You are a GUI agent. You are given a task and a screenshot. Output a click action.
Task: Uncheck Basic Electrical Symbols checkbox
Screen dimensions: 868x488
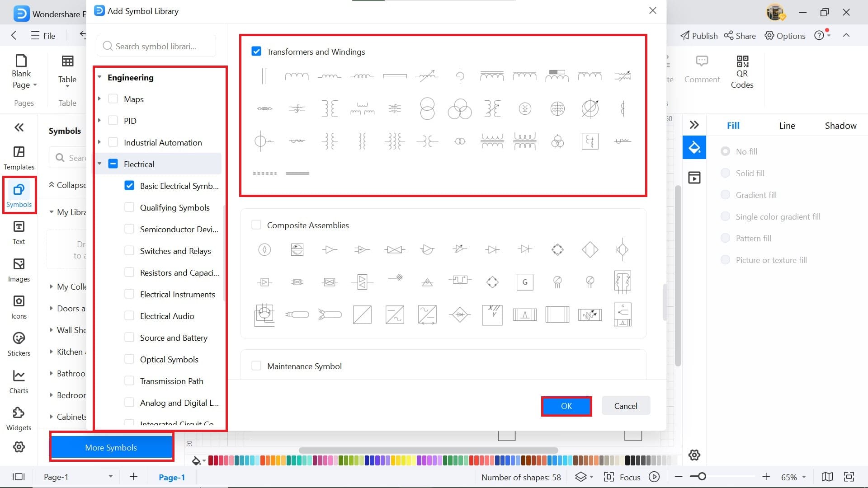tap(129, 186)
